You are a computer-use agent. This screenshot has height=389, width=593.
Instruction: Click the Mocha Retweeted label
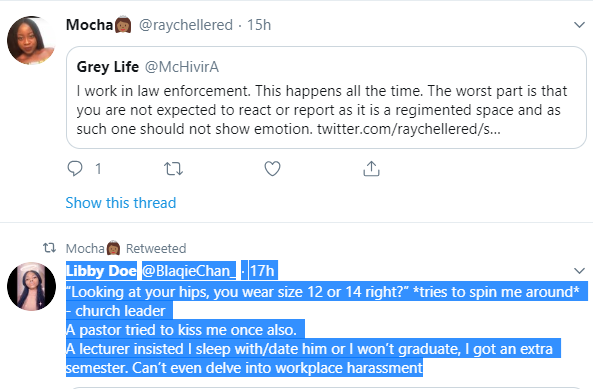click(x=126, y=248)
